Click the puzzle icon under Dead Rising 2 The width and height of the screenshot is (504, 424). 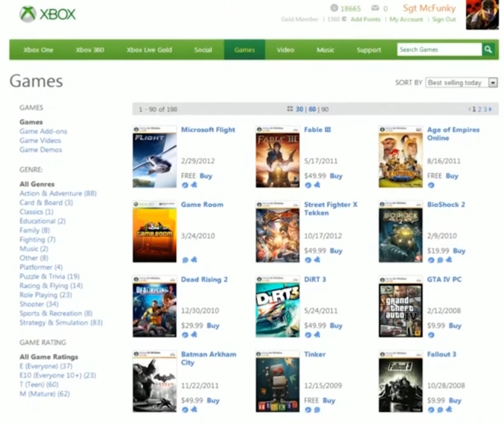coord(194,335)
